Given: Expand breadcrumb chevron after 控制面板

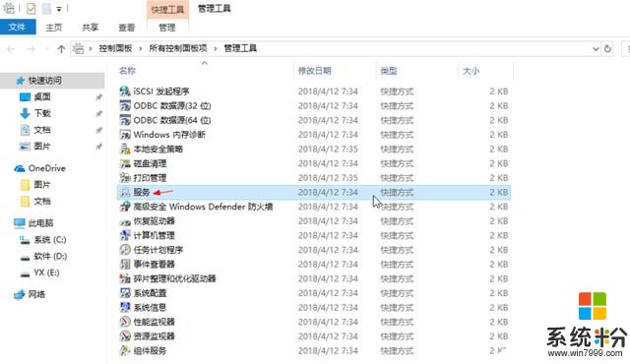Looking at the screenshot, I should (140, 49).
